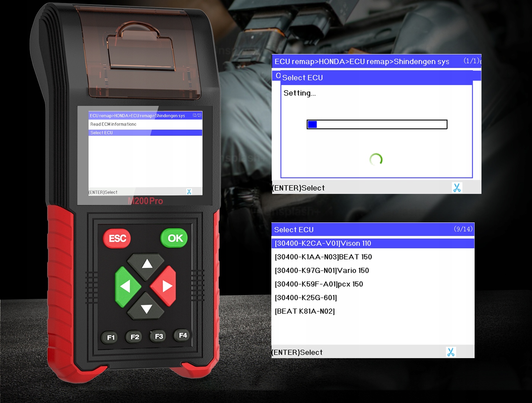Screen dimensions: 532x403
Task: Click the F3 function key
Action: 158,336
